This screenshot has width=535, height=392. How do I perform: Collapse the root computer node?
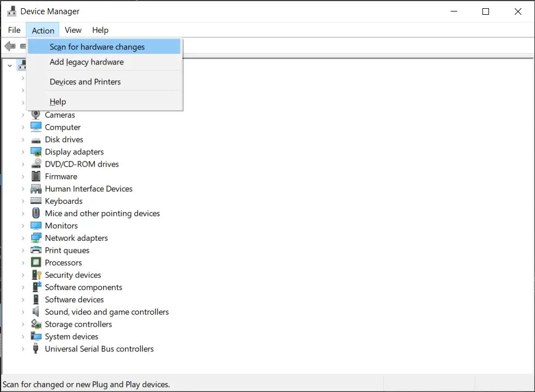point(9,65)
